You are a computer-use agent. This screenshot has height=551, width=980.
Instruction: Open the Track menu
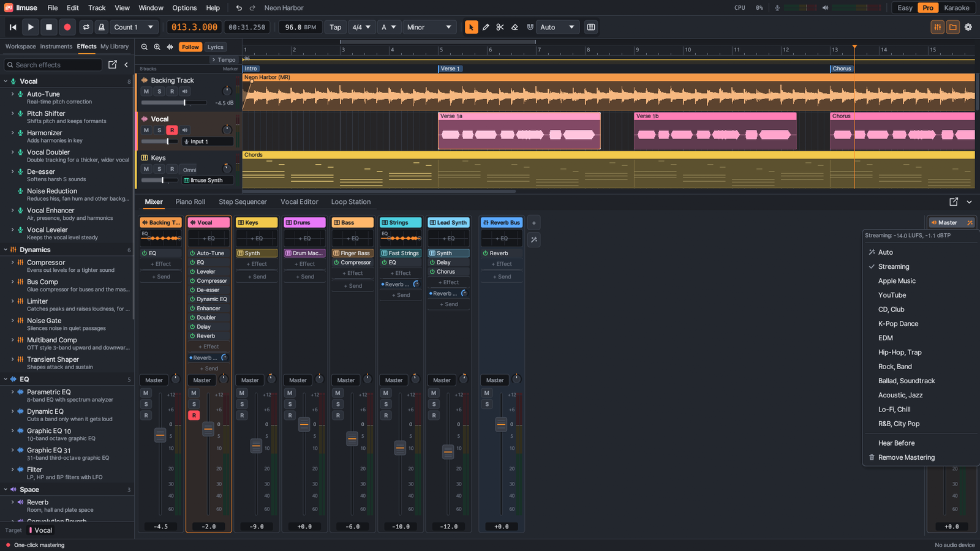(97, 8)
